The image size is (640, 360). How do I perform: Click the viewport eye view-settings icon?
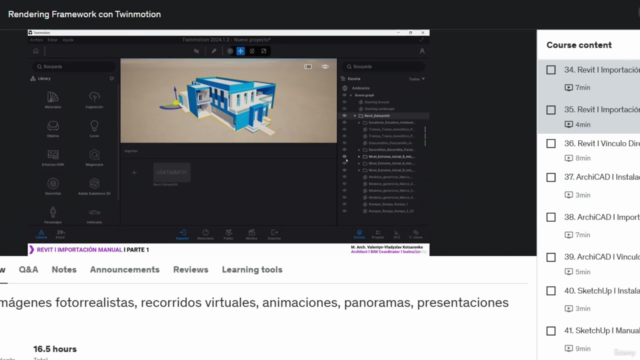click(325, 67)
